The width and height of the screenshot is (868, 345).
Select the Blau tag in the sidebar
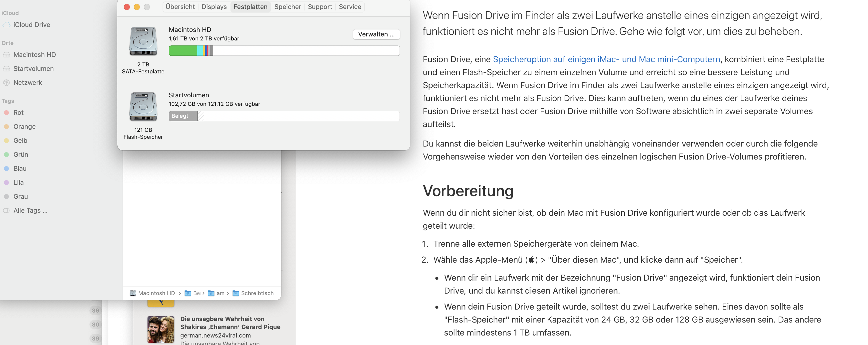(19, 169)
